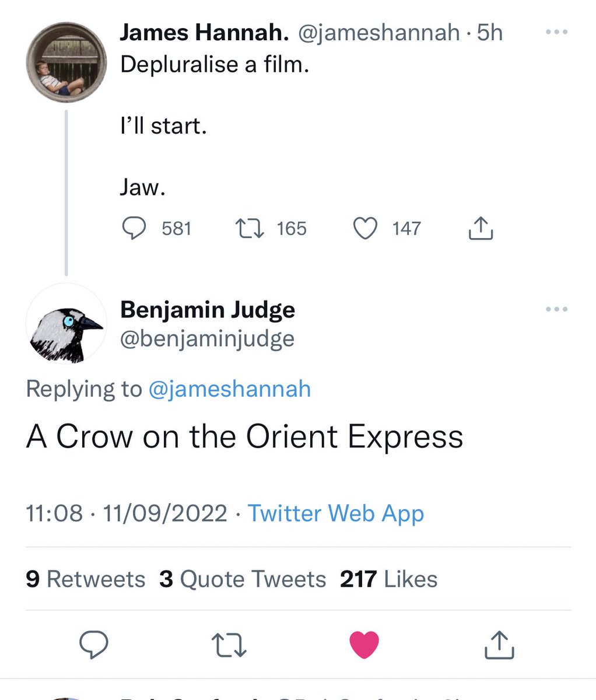Image resolution: width=596 pixels, height=700 pixels.
Task: Open more options for Benjamin Judge's tweet
Action: click(x=556, y=309)
